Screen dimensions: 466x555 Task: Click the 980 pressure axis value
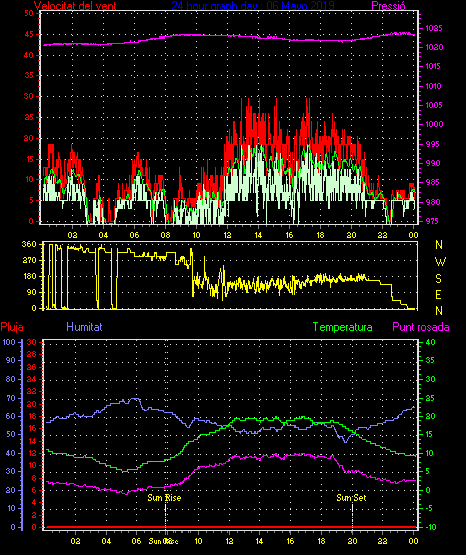(433, 202)
